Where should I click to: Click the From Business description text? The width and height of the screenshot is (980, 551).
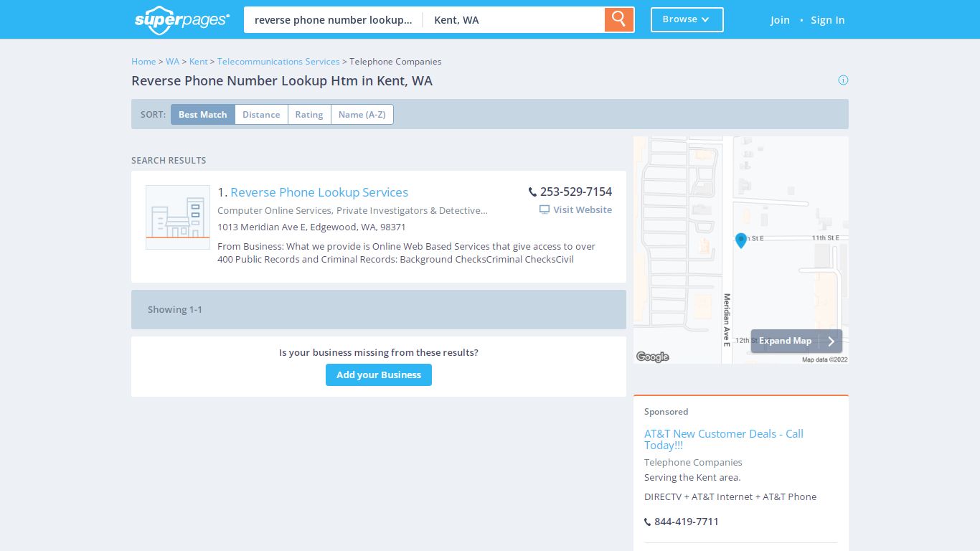pos(407,253)
